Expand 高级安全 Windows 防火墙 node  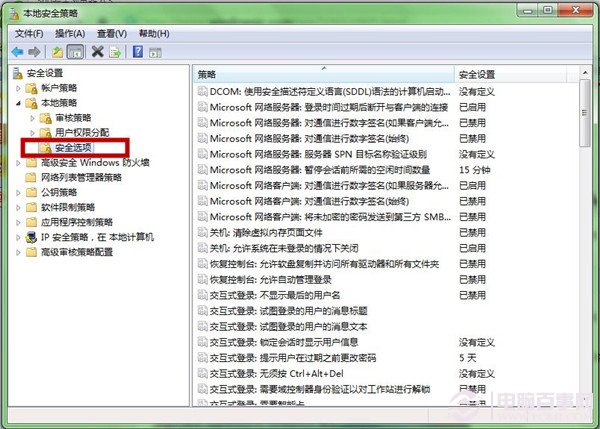click(18, 163)
